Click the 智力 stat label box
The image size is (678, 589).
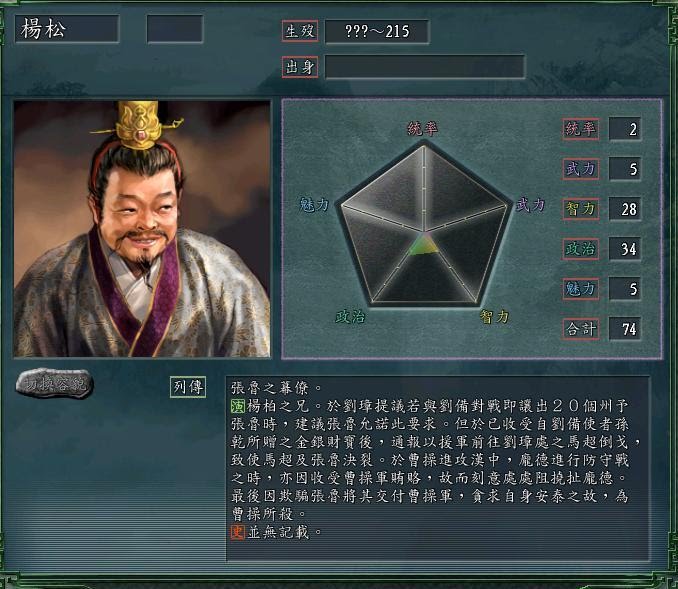click(x=581, y=209)
